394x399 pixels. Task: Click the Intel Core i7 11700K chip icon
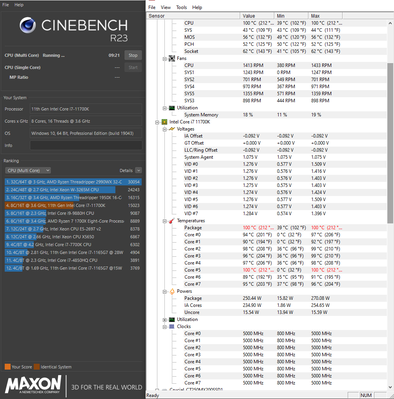[165, 122]
